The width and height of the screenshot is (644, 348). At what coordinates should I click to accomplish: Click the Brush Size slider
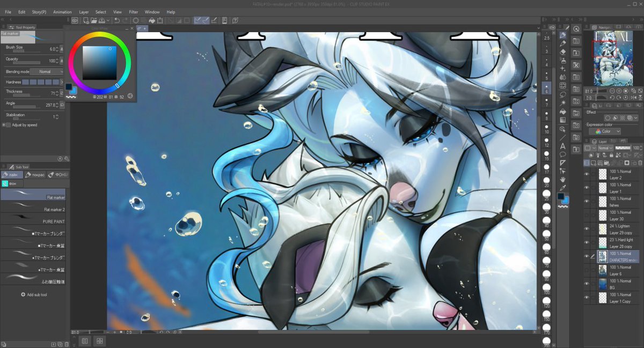tap(27, 51)
